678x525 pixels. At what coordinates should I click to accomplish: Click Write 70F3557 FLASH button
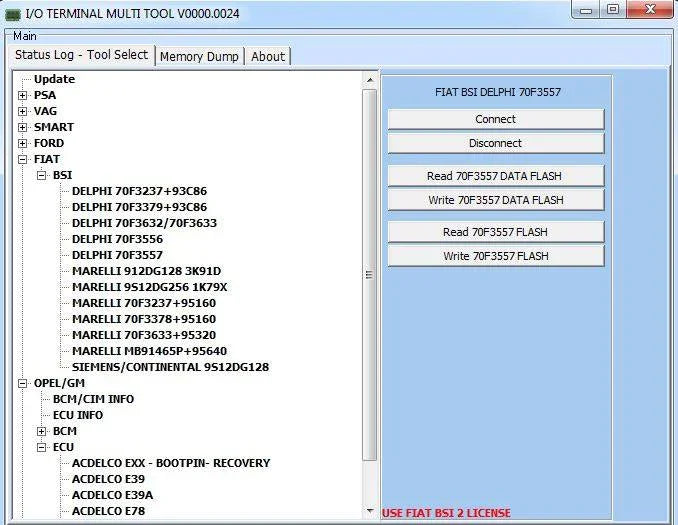(495, 256)
